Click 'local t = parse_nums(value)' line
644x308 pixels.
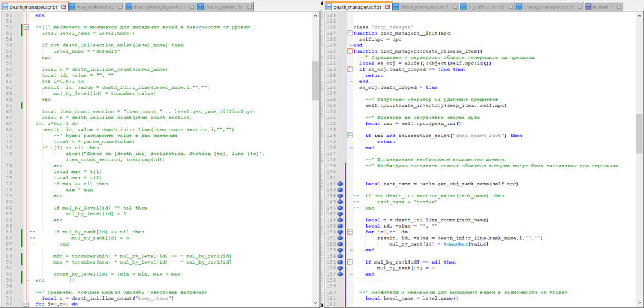[93, 141]
